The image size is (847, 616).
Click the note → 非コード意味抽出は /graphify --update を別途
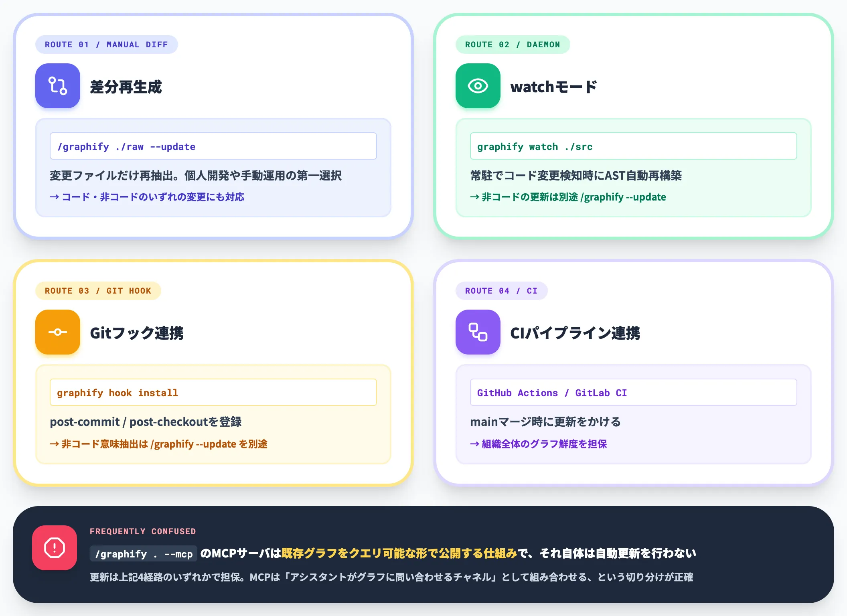(x=159, y=444)
